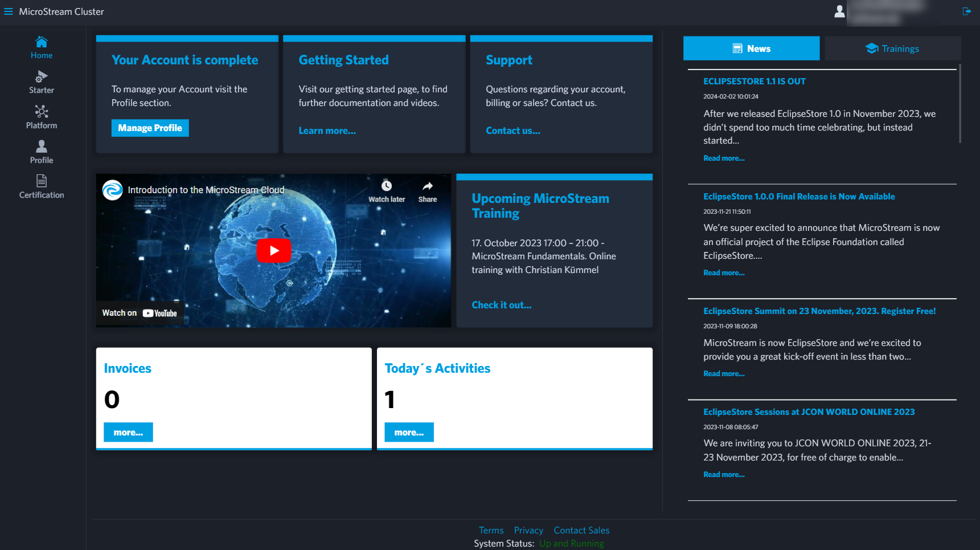Open EclipseStore 1.0.0 Final Release headline

click(x=799, y=197)
